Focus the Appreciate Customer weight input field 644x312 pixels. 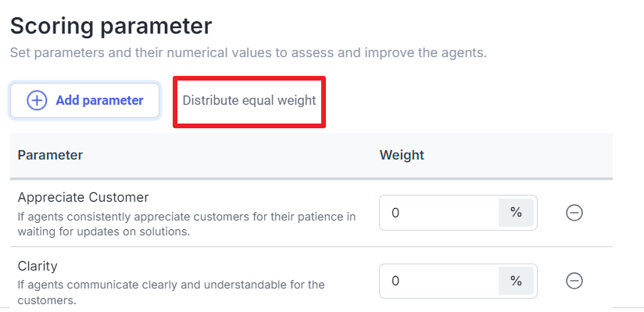pyautogui.click(x=438, y=213)
